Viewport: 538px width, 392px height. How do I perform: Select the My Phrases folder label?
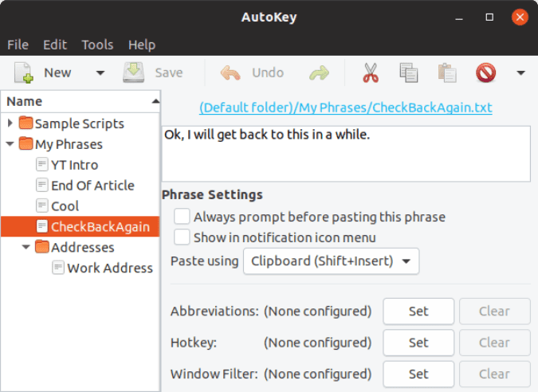coord(69,144)
